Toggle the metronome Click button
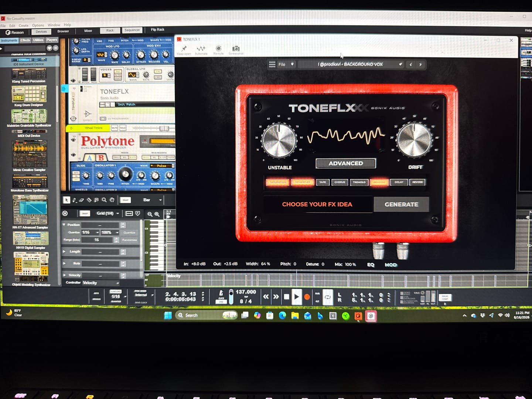Screen dimensions: 532x399 [x=221, y=294]
